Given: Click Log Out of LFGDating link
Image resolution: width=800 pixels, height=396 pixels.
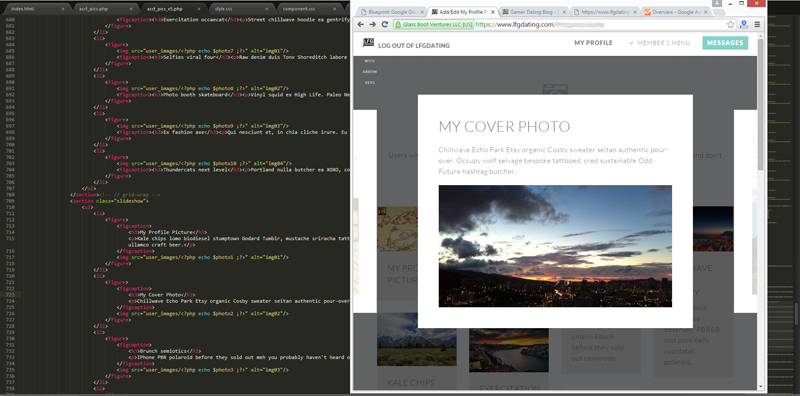Looking at the screenshot, I should (x=414, y=46).
